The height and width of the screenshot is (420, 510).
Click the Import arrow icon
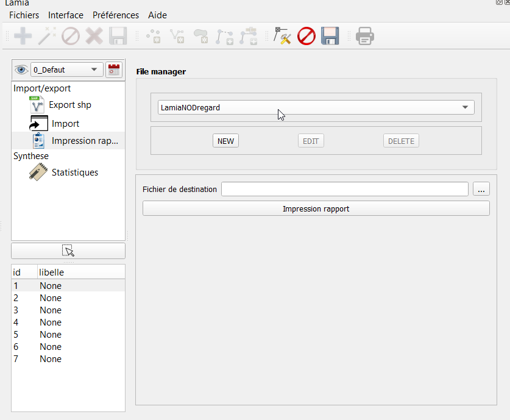pos(39,123)
